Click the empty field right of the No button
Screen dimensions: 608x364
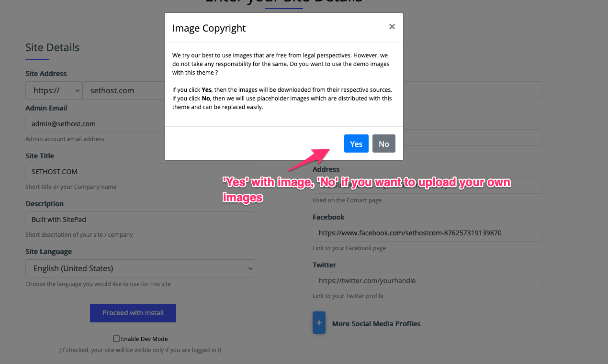[472, 138]
